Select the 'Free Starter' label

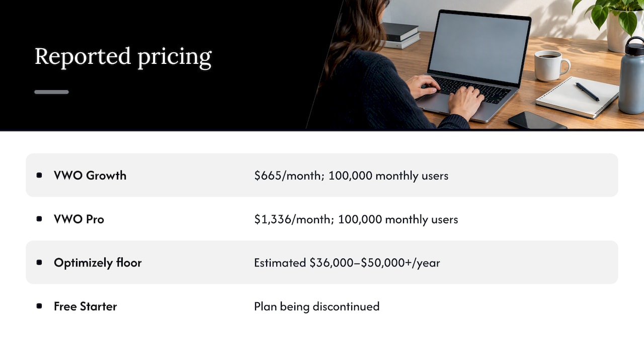click(x=86, y=306)
